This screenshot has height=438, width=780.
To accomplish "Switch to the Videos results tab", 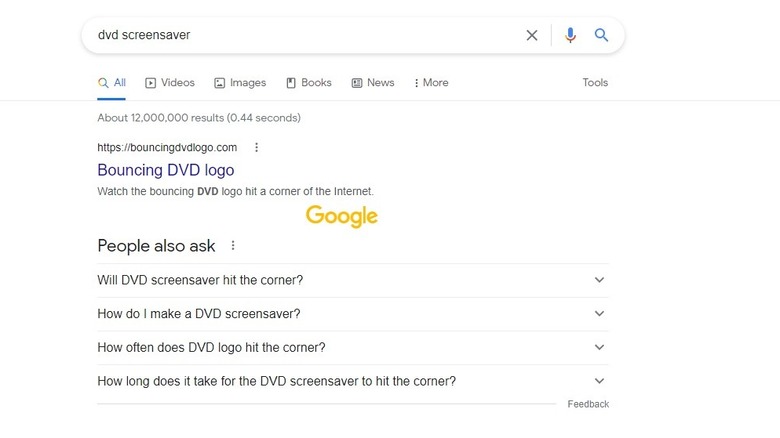I will pyautogui.click(x=170, y=83).
